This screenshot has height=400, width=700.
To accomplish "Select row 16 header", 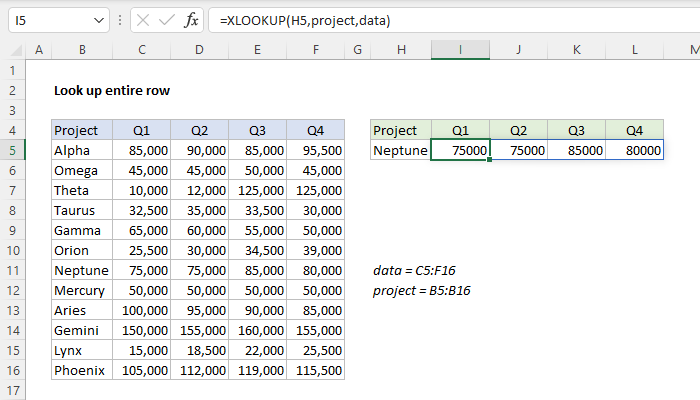I will [12, 371].
